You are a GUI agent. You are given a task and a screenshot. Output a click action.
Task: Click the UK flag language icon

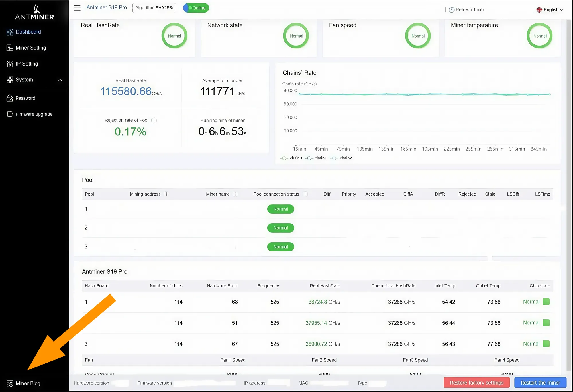pyautogui.click(x=539, y=10)
